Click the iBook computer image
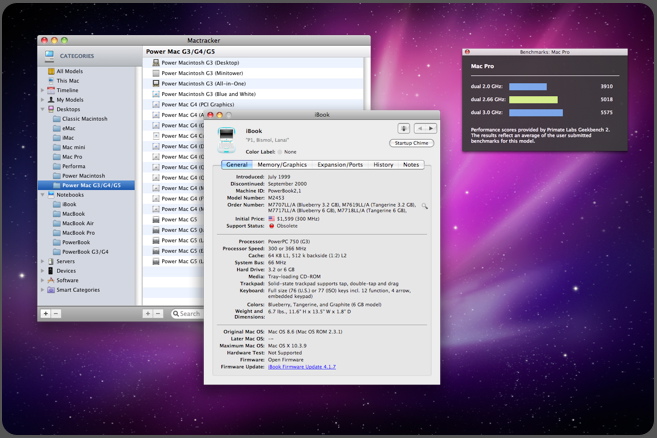This screenshot has height=438, width=657. click(226, 140)
